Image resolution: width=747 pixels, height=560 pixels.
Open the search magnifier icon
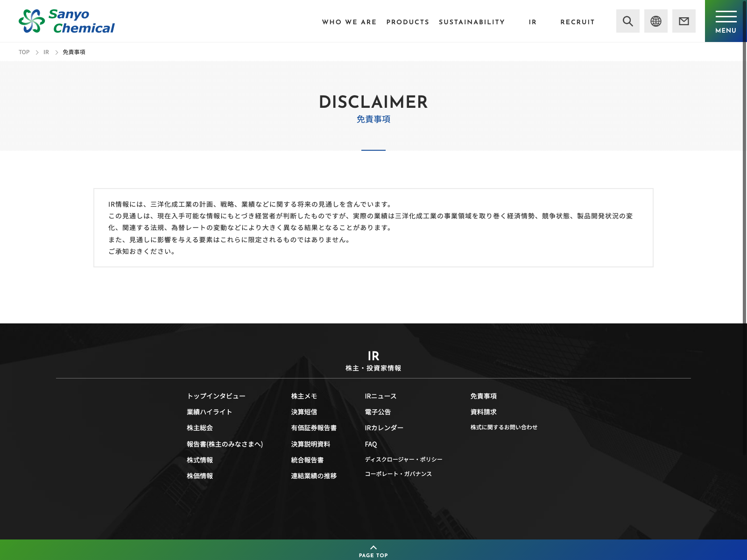pyautogui.click(x=627, y=21)
